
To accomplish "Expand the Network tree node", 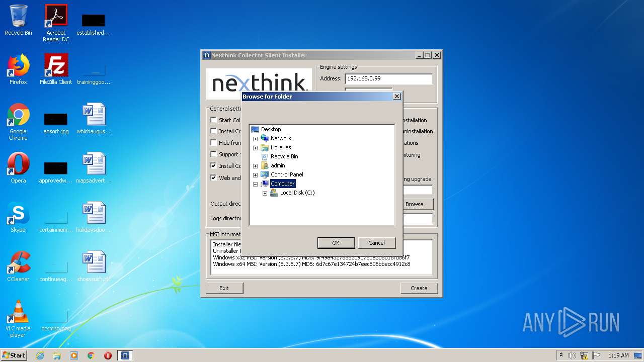I will click(x=255, y=139).
